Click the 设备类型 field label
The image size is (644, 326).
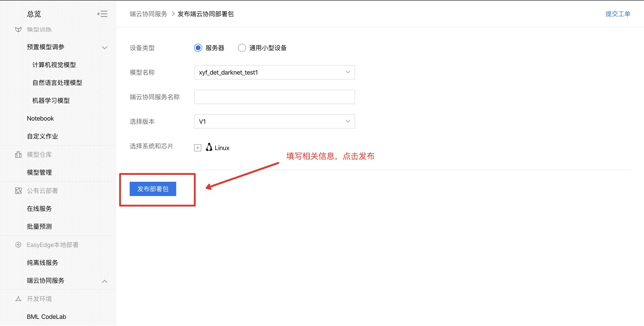142,48
